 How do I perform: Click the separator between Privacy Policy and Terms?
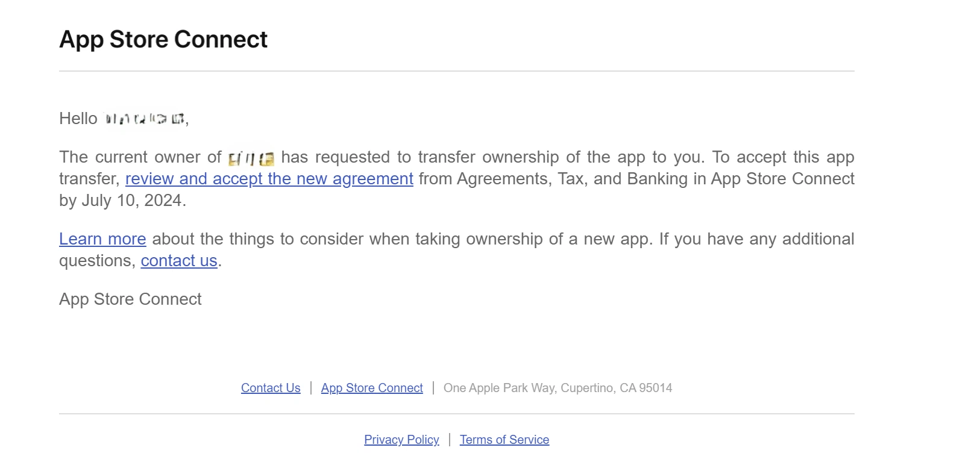[x=450, y=440]
